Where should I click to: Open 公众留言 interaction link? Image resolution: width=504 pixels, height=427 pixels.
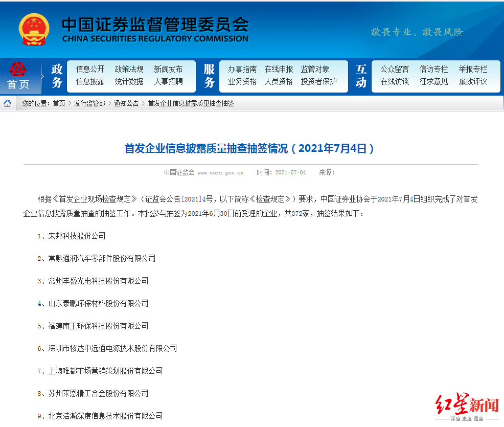(x=395, y=69)
